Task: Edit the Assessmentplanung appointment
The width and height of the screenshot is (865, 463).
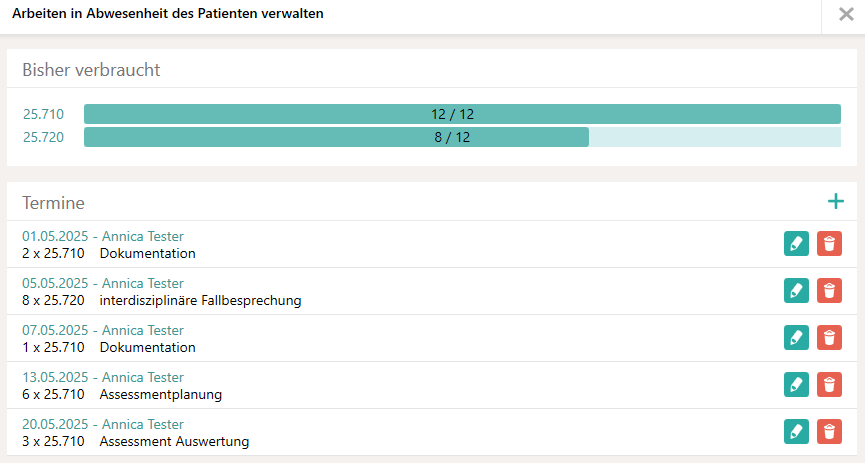Action: [x=796, y=385]
